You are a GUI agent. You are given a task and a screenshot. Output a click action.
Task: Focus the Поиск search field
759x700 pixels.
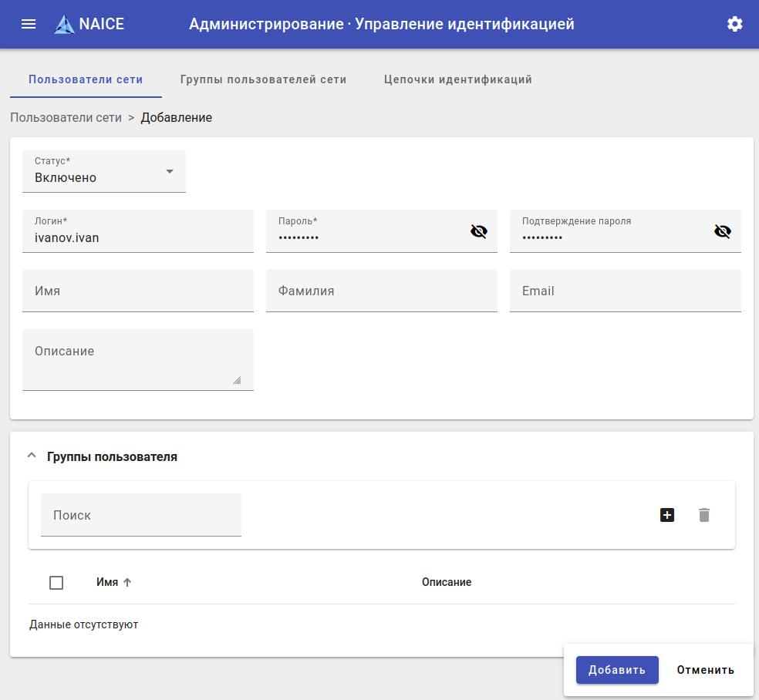pos(141,515)
